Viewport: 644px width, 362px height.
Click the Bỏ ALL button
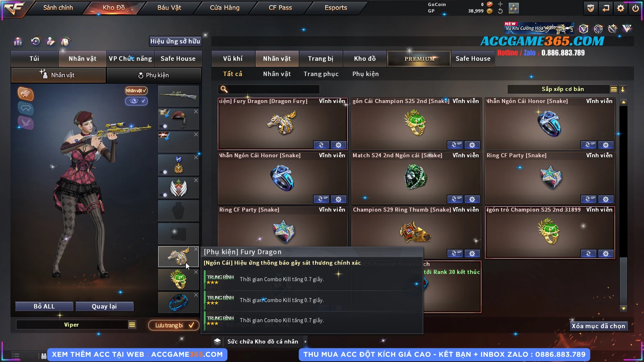click(x=44, y=306)
